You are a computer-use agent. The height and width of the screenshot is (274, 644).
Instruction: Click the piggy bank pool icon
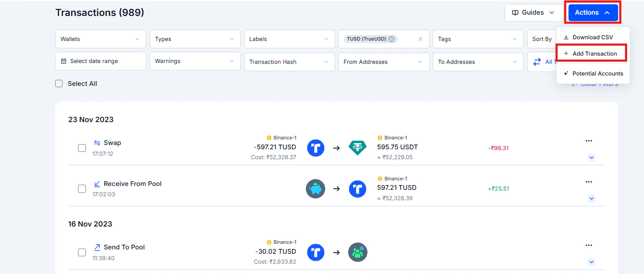(x=315, y=189)
